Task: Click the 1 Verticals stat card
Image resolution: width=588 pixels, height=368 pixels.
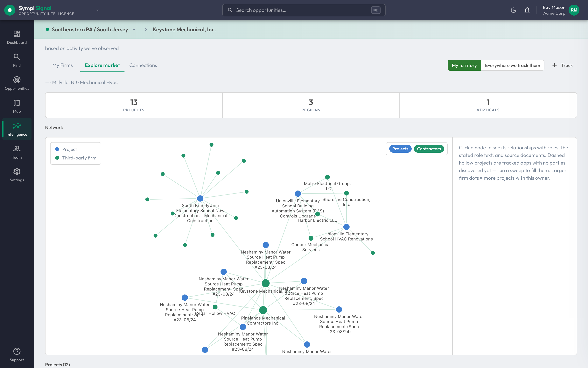Action: pyautogui.click(x=488, y=105)
